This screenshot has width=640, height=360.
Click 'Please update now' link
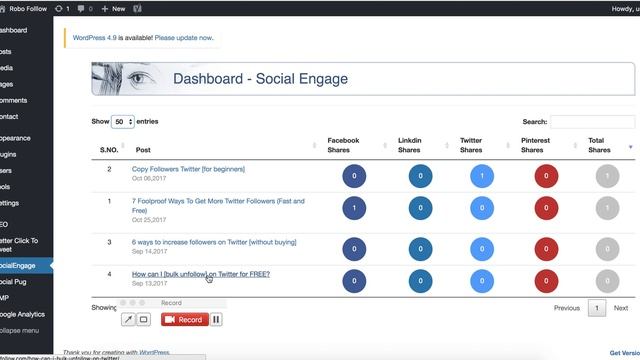pos(184,38)
